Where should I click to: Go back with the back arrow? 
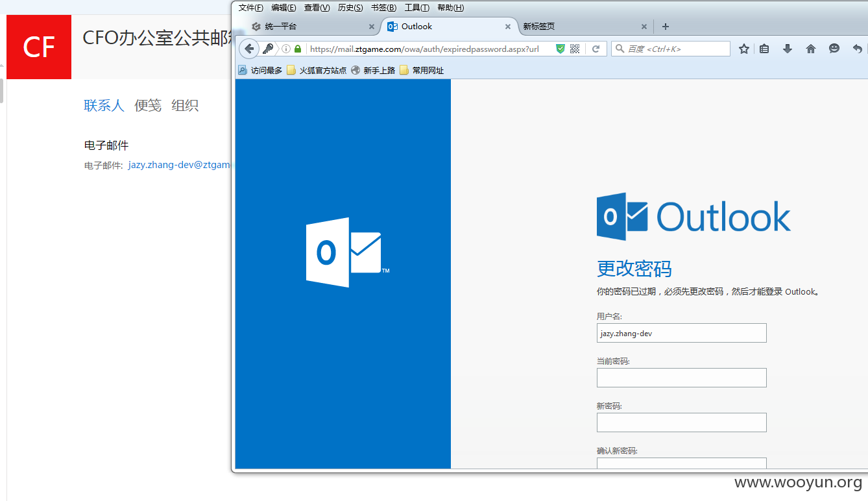tap(249, 49)
